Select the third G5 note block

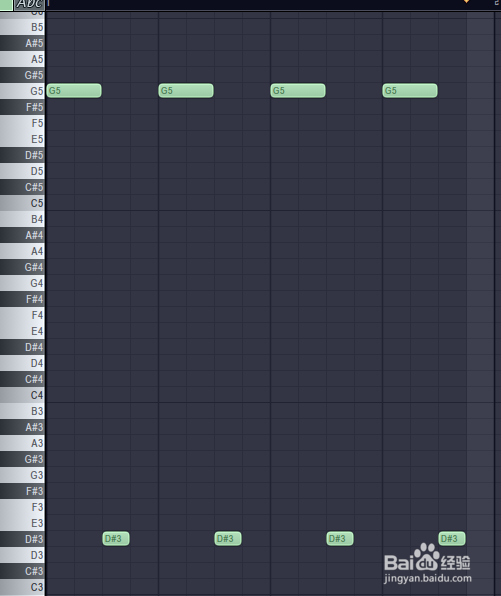click(x=298, y=91)
